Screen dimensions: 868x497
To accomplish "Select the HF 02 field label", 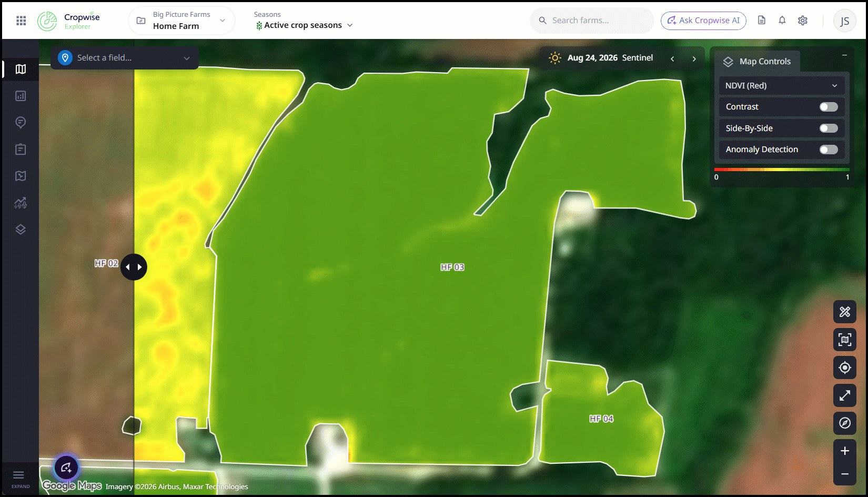I will click(106, 263).
